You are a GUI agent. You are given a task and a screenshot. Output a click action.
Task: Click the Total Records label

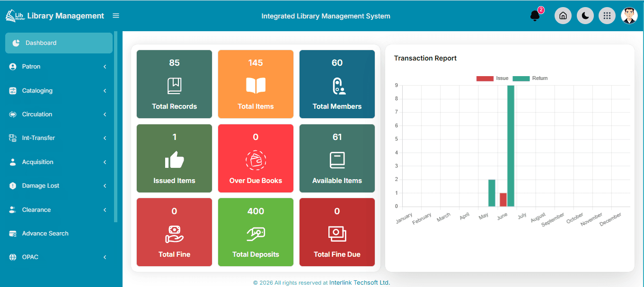(x=174, y=106)
